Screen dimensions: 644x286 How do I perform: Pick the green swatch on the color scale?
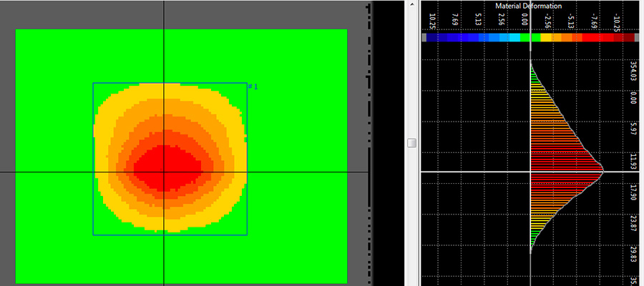pos(525,37)
